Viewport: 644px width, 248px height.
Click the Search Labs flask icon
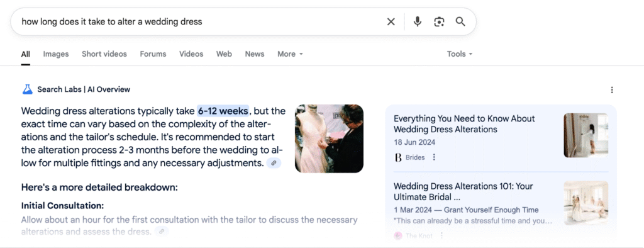point(27,89)
